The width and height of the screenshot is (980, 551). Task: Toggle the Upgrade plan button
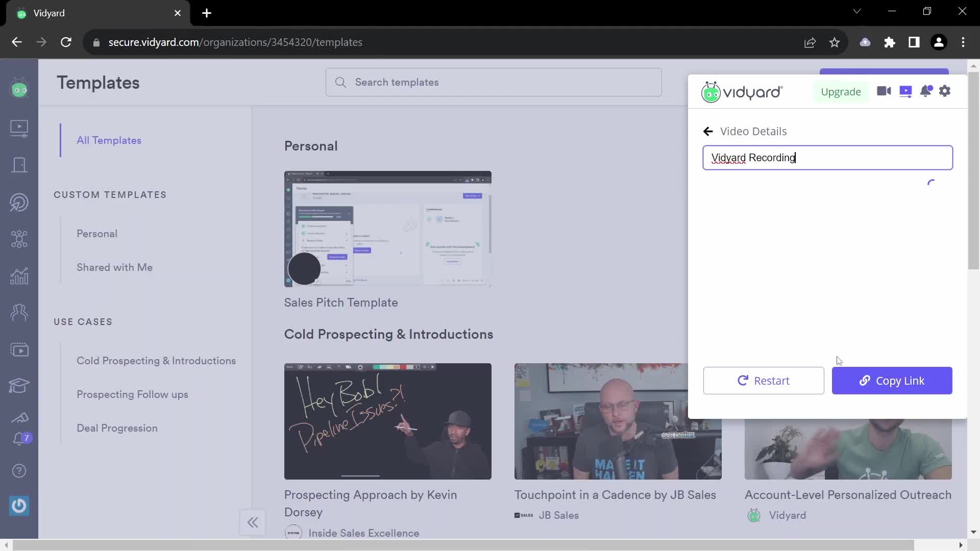point(841,91)
